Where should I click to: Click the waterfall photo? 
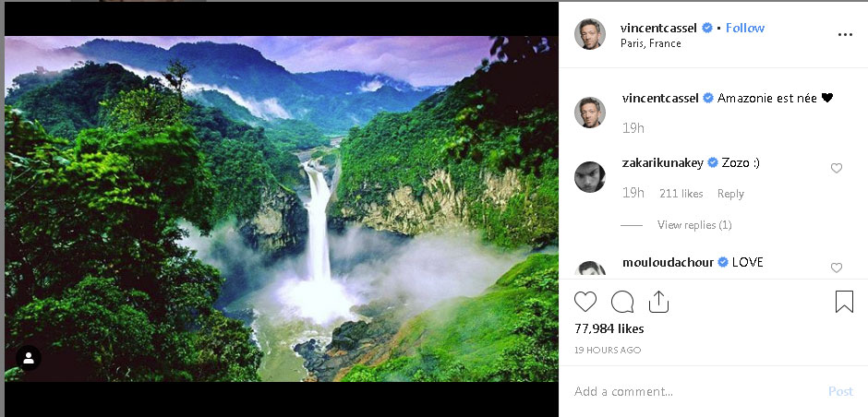(281, 208)
